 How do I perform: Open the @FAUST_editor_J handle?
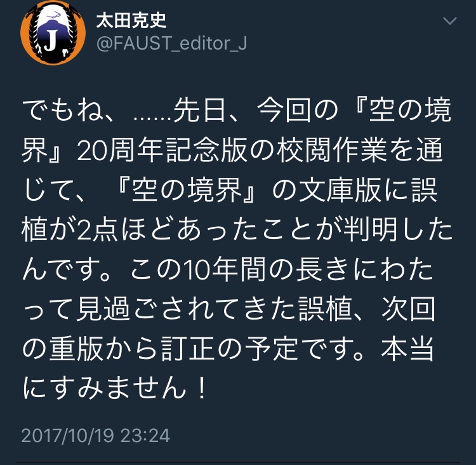(171, 43)
